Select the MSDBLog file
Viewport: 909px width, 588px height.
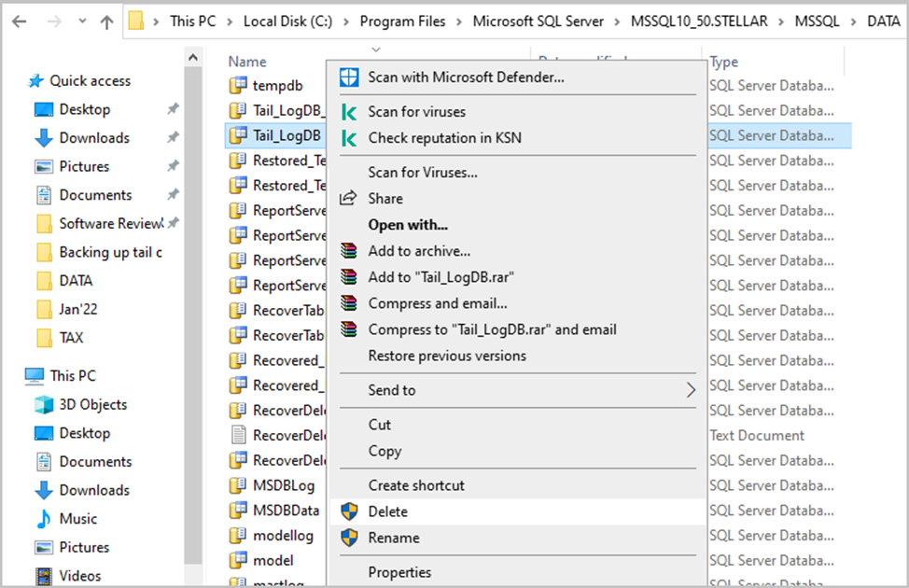point(284,485)
